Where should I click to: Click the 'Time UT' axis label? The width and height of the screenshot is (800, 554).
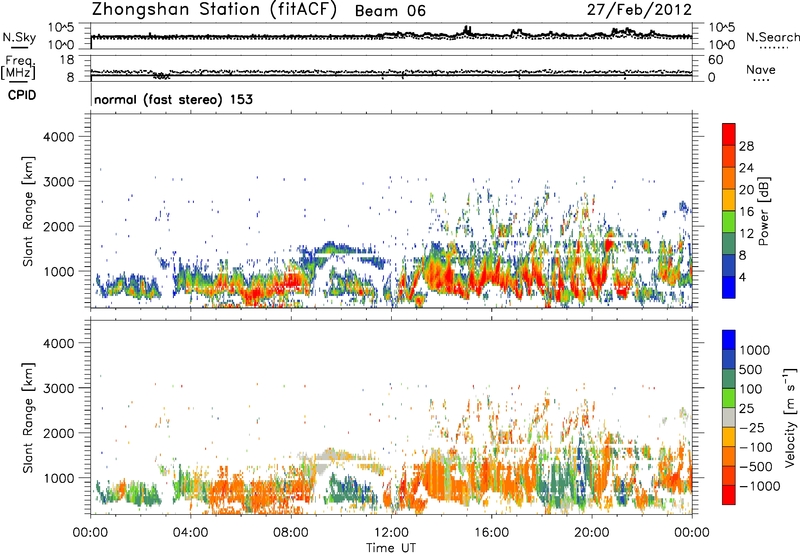pos(391,548)
